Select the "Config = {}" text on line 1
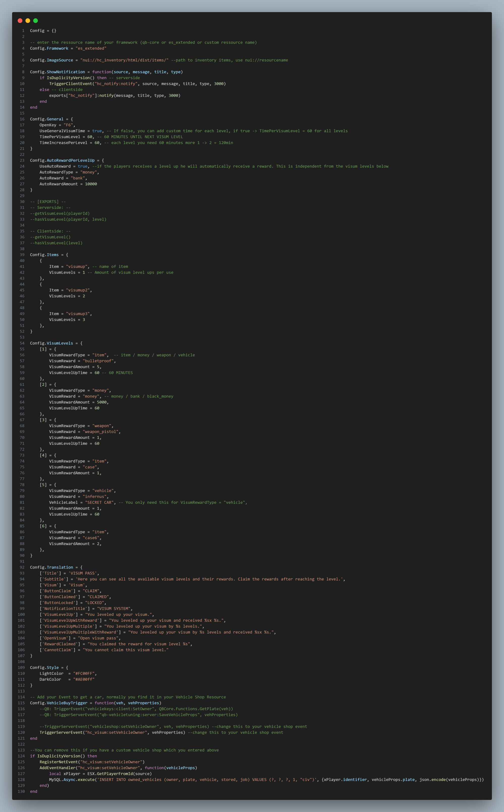 click(x=43, y=31)
